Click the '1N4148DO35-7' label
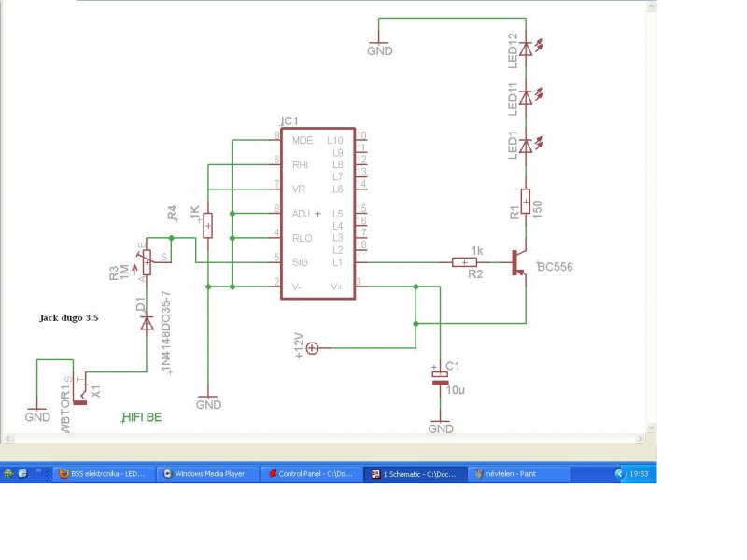 (x=166, y=332)
